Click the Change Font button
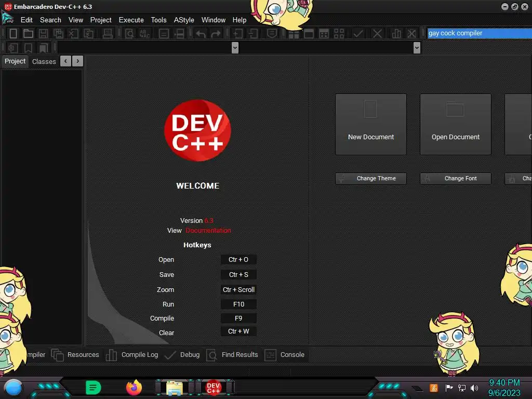The height and width of the screenshot is (399, 532). point(456,179)
